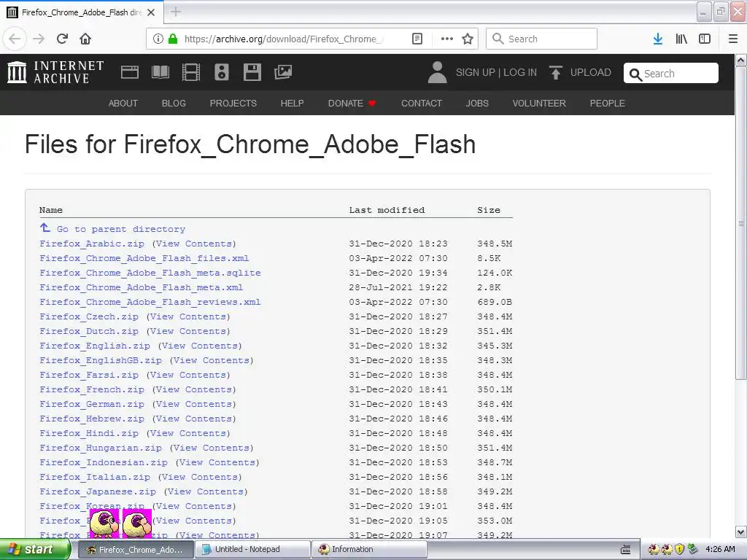
Task: Toggle the Firefox sidebar icon
Action: [705, 39]
